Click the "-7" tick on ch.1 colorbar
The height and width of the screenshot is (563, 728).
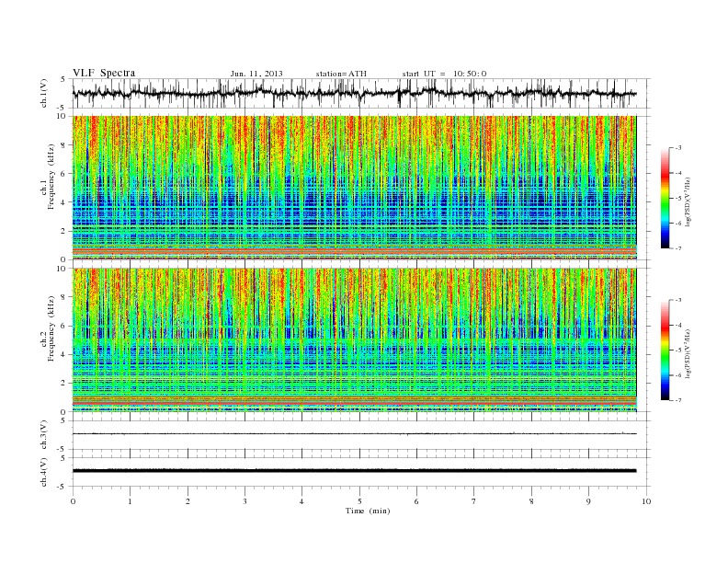677,248
